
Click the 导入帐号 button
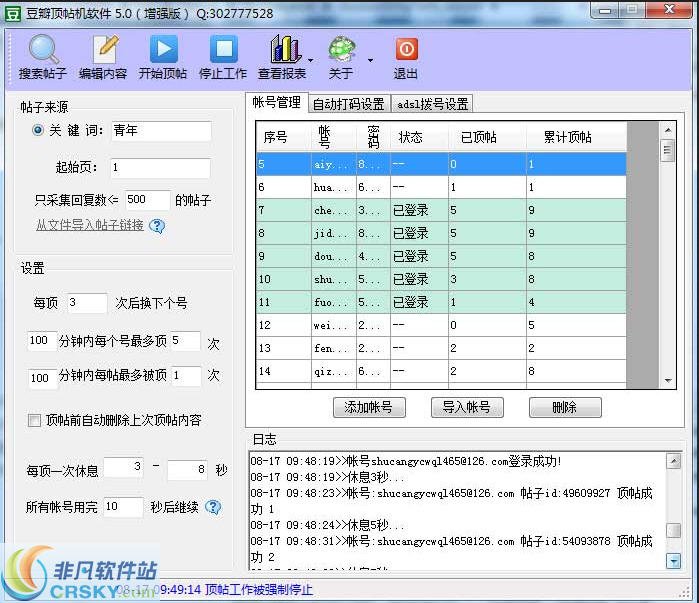467,407
